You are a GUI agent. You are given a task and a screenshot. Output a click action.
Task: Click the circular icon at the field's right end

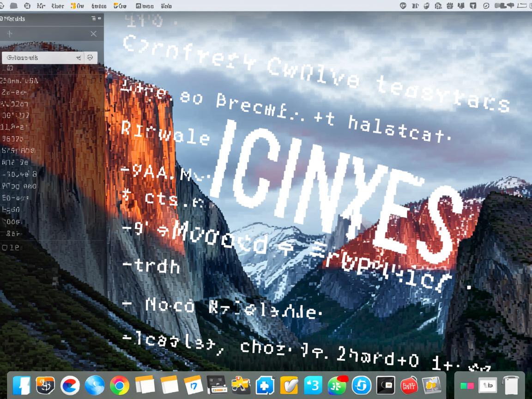pos(90,58)
